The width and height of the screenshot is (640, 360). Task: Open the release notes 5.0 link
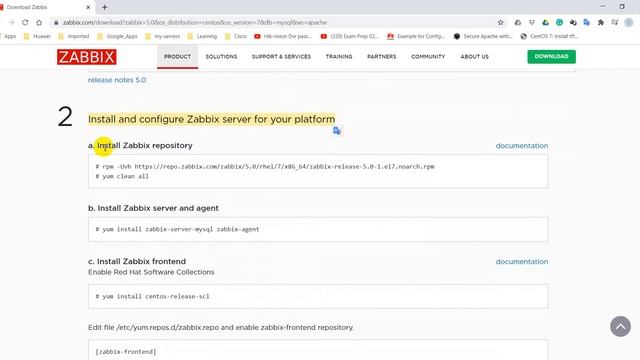click(x=117, y=80)
